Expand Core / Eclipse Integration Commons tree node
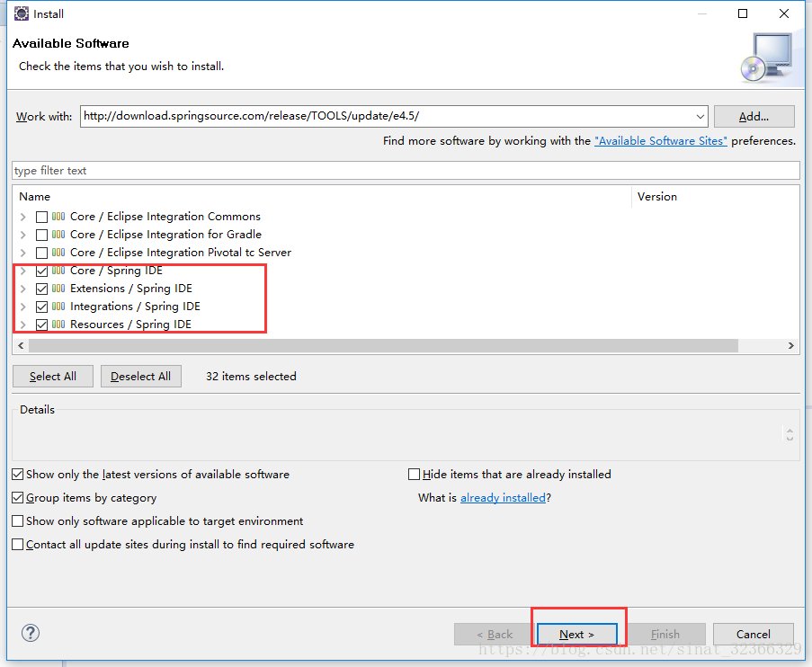 [x=22, y=217]
